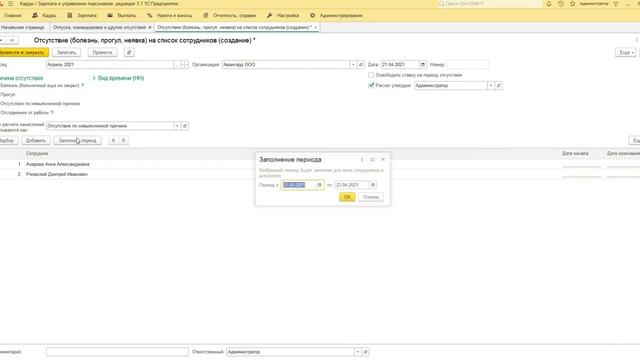Click the по date field 23.04.2021
Screen dimensions: 640x360
tap(352, 185)
